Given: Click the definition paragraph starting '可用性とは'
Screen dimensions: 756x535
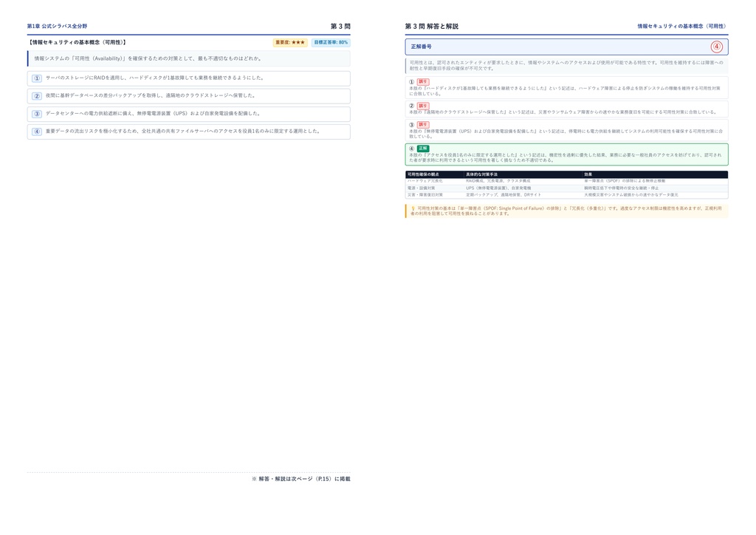Looking at the screenshot, I should (x=566, y=66).
